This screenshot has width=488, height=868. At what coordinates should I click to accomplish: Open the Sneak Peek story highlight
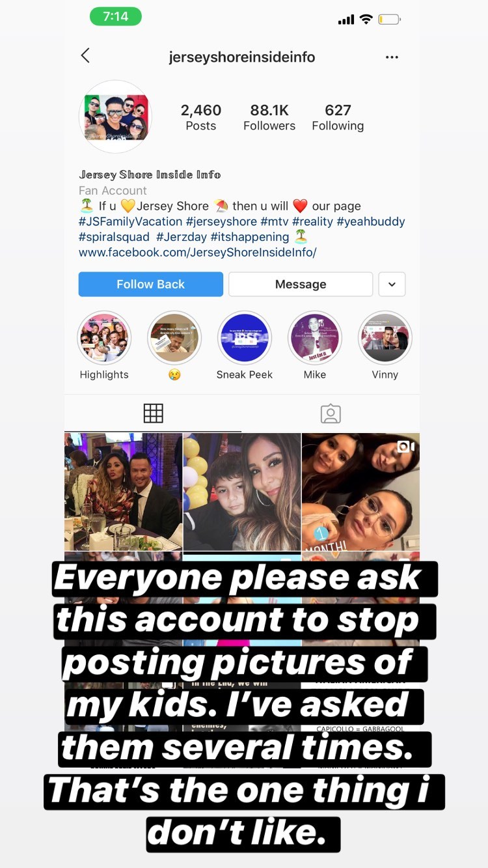click(245, 338)
